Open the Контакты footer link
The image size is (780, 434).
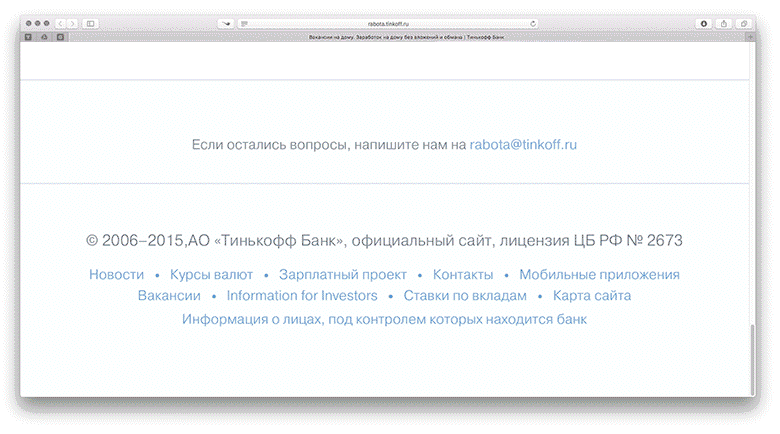(x=463, y=274)
